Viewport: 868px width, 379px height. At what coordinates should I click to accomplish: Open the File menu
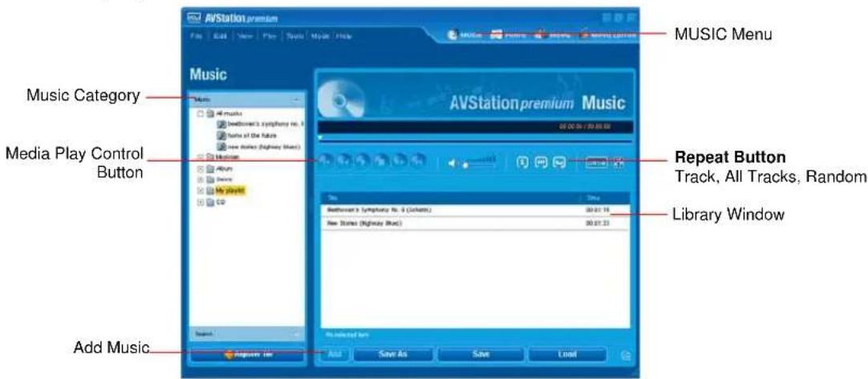[194, 36]
